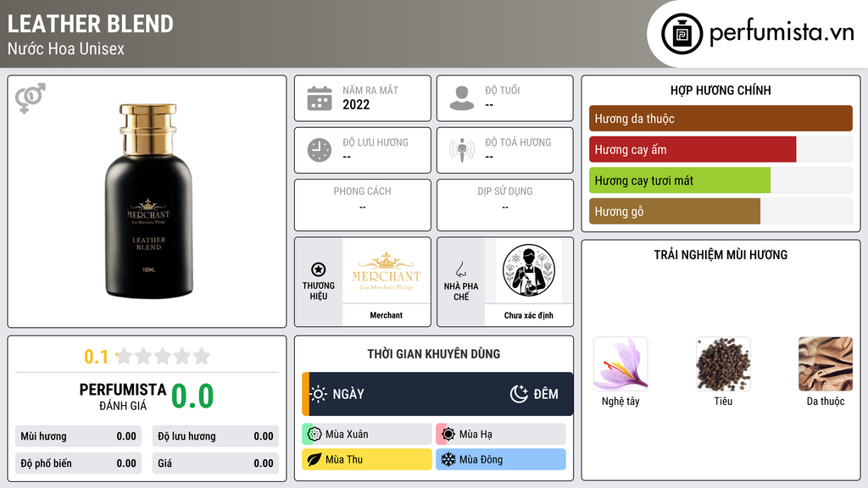Click the Trải nghiệm mùi hương heading
This screenshot has width=868, height=488.
(x=721, y=255)
